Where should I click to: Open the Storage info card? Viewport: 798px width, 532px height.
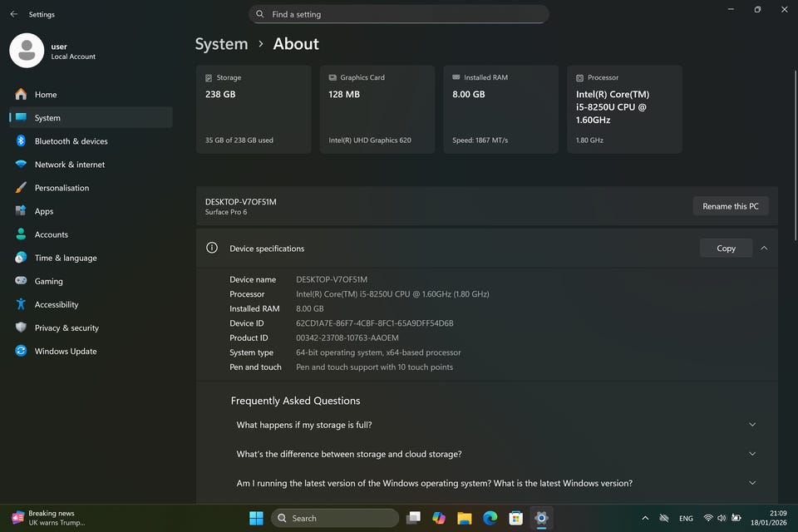point(254,109)
